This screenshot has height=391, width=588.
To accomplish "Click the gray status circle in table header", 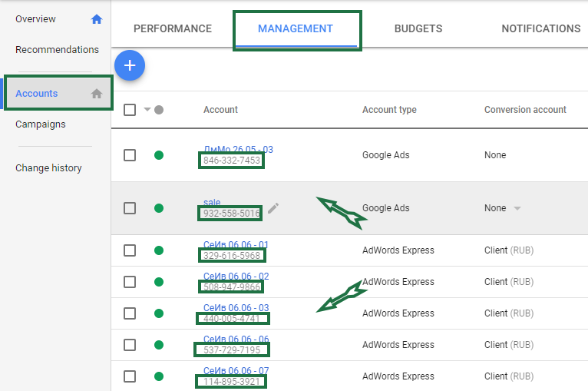I will tap(159, 110).
